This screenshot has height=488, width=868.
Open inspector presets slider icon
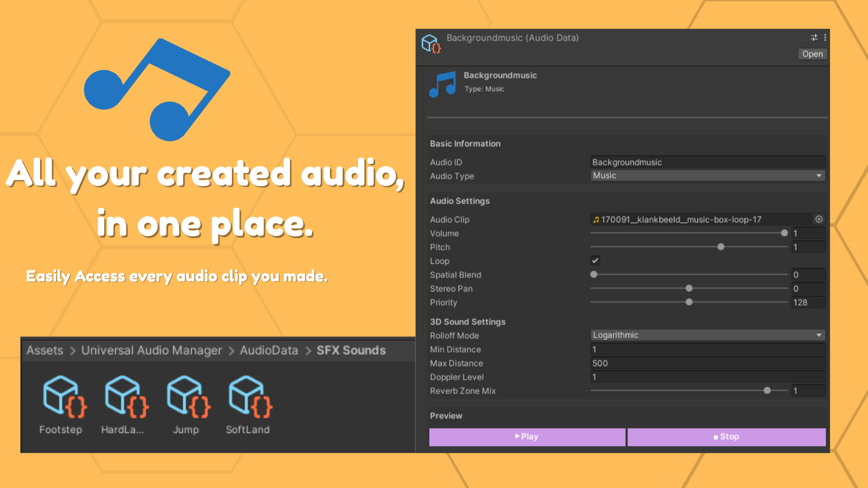(x=814, y=38)
